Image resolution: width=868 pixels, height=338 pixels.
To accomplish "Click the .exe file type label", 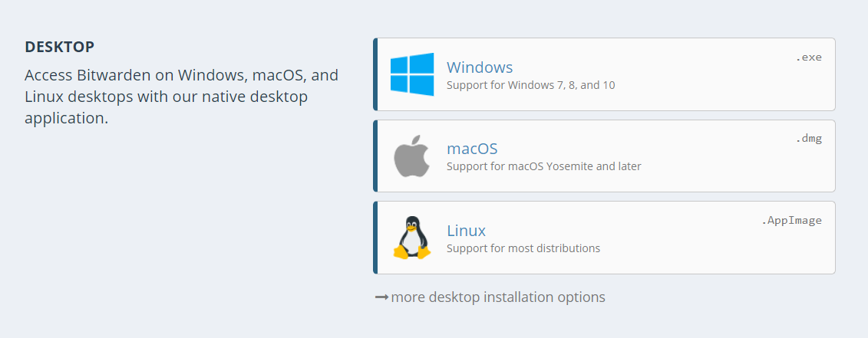I will click(808, 57).
